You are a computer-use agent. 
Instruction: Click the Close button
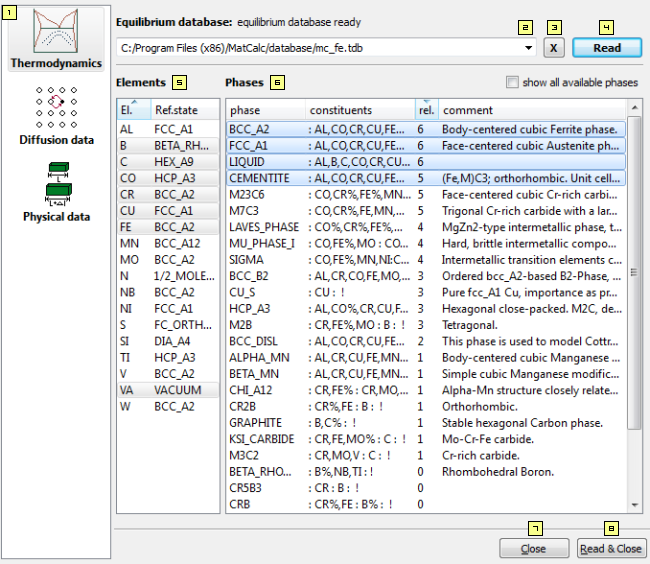tap(534, 549)
